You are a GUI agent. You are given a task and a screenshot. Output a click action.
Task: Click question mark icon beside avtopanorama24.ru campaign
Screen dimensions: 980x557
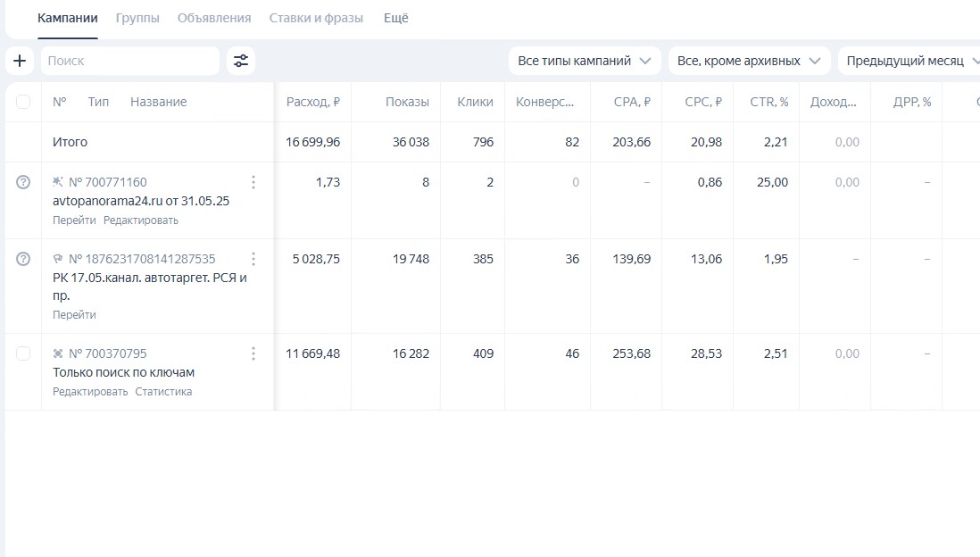click(23, 182)
